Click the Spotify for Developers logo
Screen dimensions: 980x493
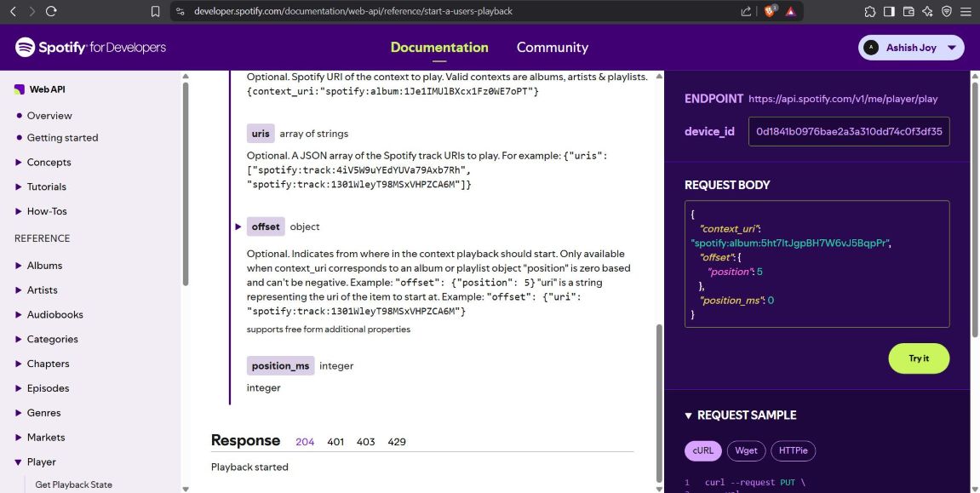click(x=90, y=48)
